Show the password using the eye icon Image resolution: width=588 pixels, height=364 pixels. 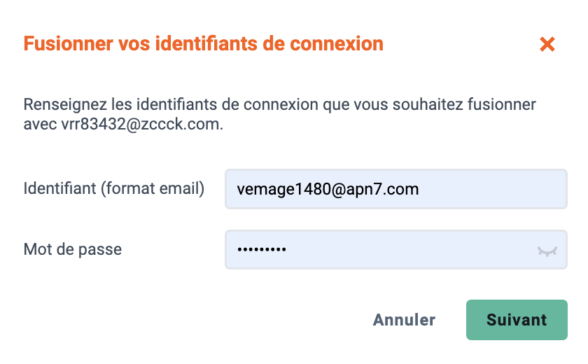click(547, 251)
